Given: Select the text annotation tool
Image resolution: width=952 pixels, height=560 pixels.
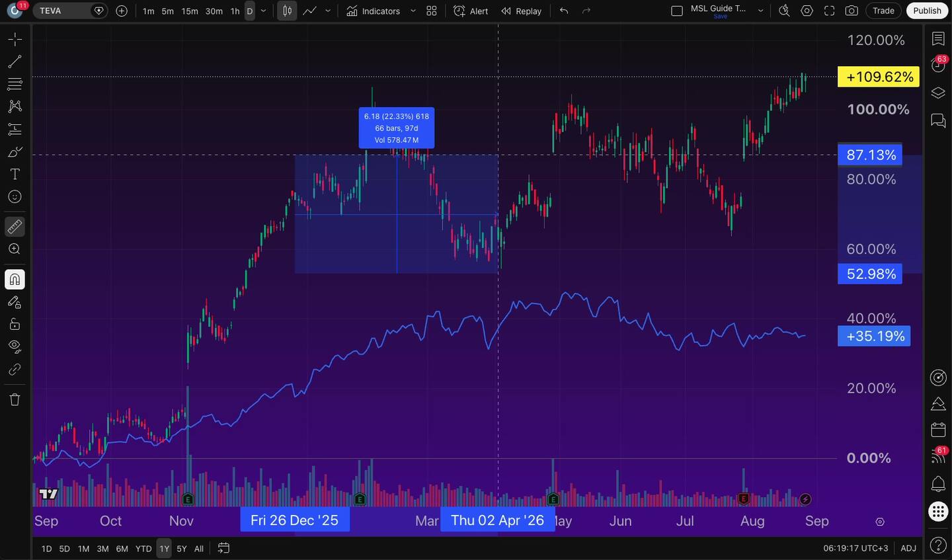Looking at the screenshot, I should (15, 175).
